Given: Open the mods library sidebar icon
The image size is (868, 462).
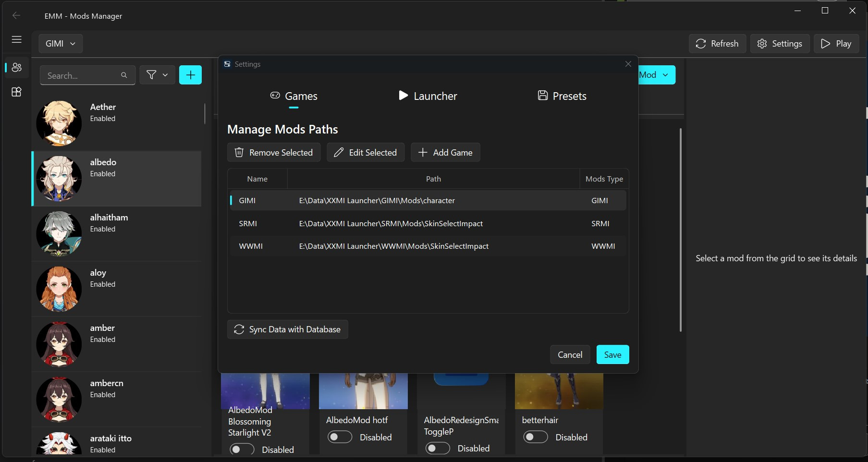Looking at the screenshot, I should click(16, 92).
